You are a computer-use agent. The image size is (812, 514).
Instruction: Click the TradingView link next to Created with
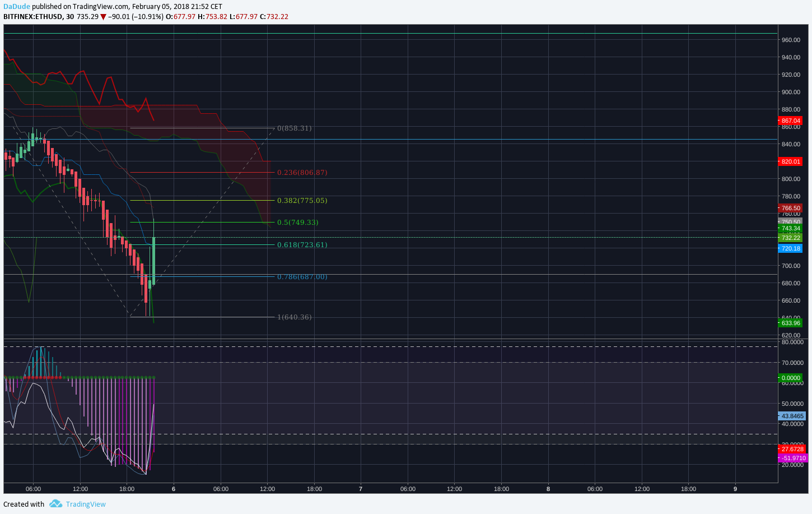pos(86,504)
